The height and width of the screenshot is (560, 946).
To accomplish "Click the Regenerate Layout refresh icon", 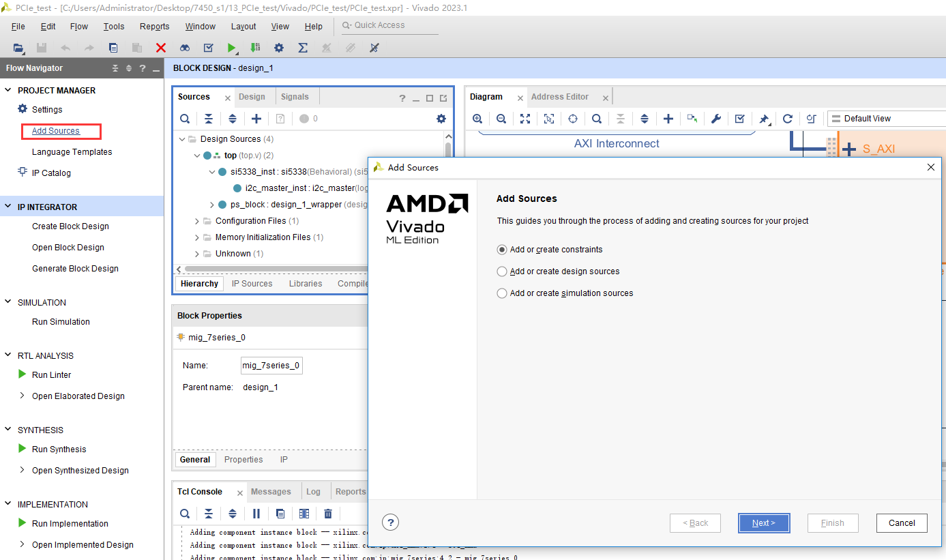I will click(x=787, y=119).
